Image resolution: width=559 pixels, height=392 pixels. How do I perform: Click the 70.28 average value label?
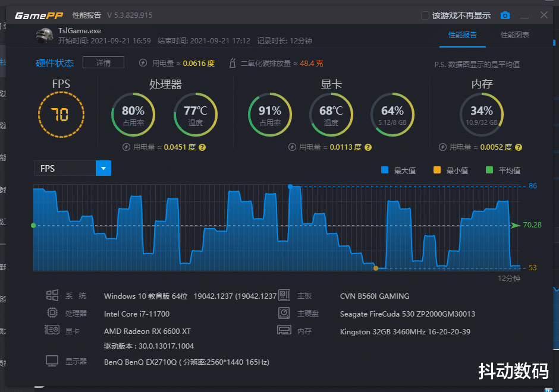532,225
